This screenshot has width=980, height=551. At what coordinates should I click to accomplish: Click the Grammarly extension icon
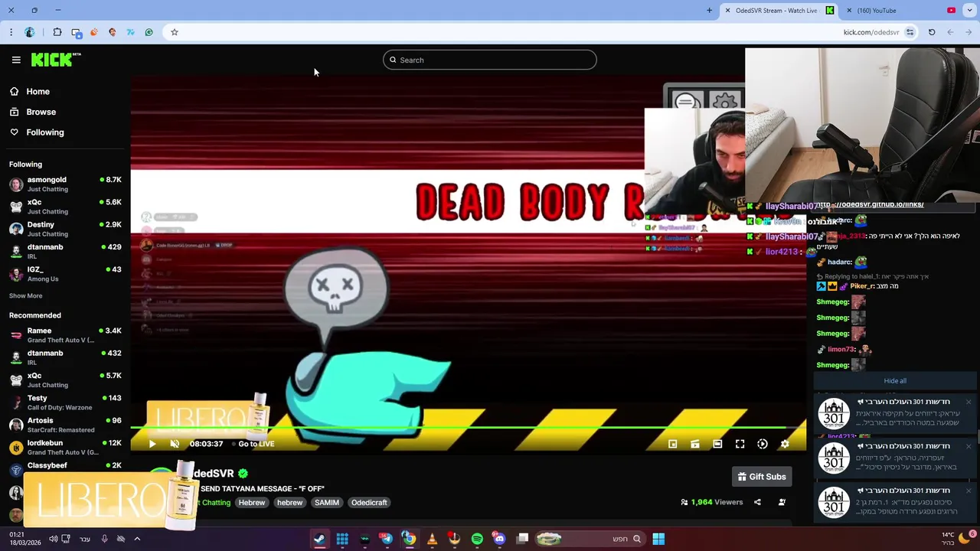pos(149,32)
